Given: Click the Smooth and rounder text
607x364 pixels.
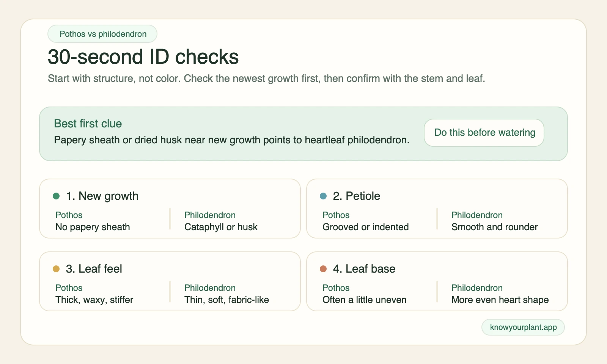Looking at the screenshot, I should coord(495,227).
